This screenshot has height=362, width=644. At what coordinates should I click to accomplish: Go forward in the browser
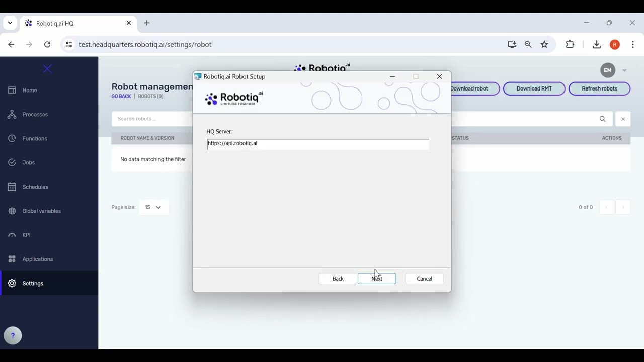(29, 45)
